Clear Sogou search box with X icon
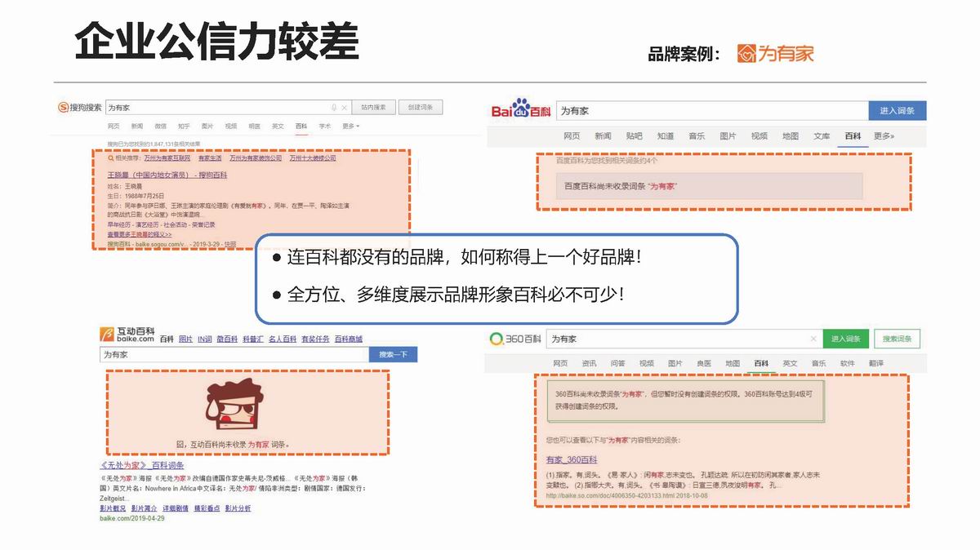This screenshot has width=980, height=550. (344, 108)
